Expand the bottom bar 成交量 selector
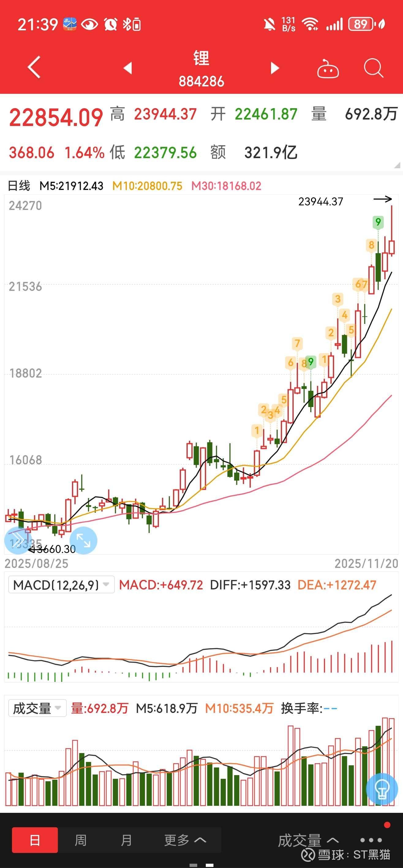This screenshot has width=403, height=868. tap(308, 840)
